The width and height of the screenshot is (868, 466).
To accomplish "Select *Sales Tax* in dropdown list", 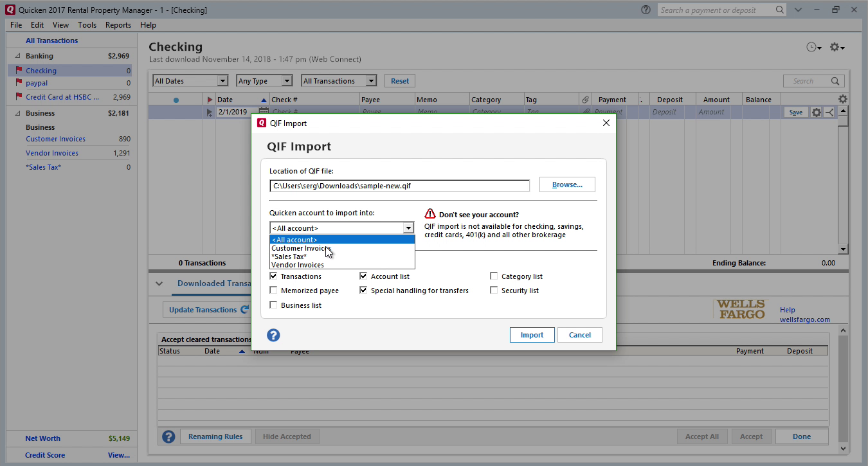I will click(342, 256).
